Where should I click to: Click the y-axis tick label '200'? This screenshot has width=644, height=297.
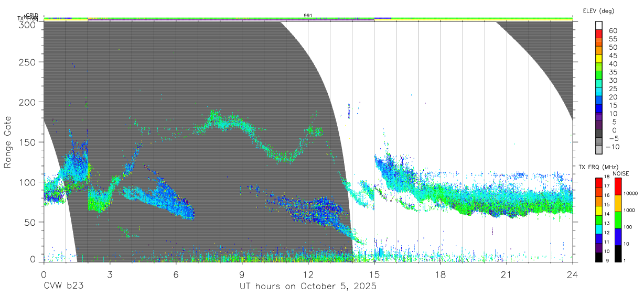click(28, 102)
